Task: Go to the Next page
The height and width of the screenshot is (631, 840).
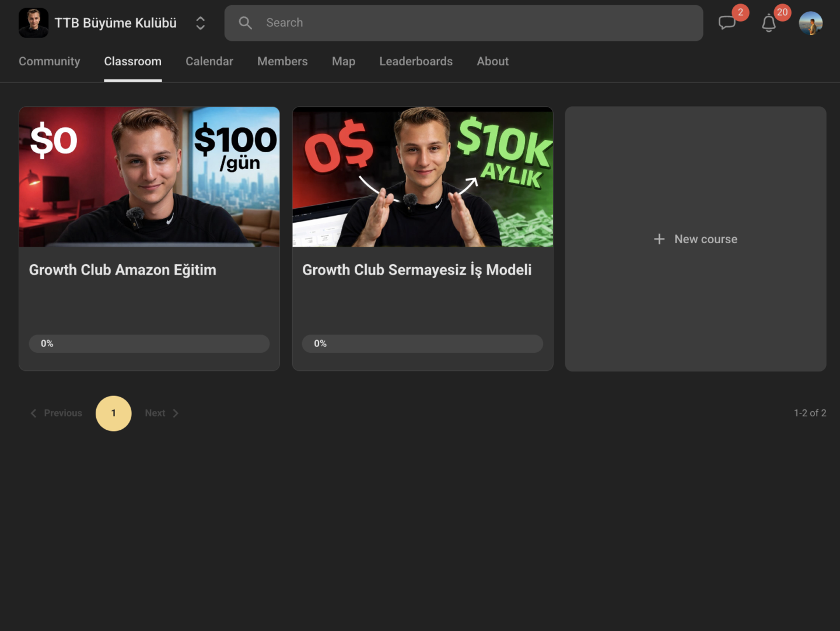Action: [x=162, y=413]
